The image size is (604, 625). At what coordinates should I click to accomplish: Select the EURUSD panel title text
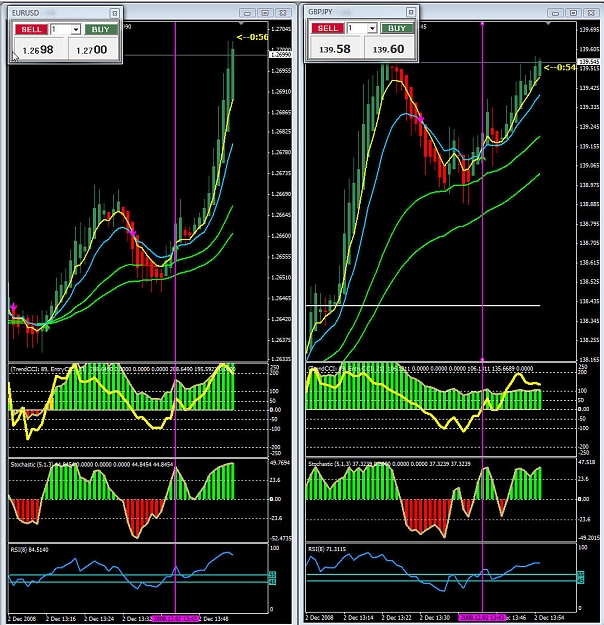[x=26, y=13]
